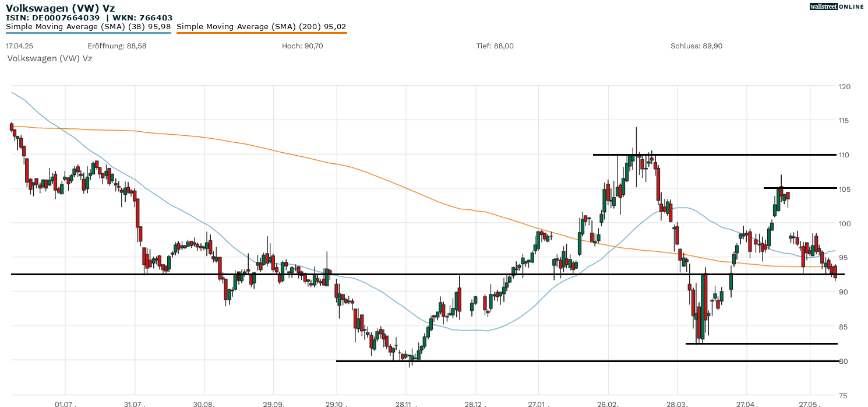Click the 26.02. date axis label
This screenshot has width=868, height=407.
click(x=608, y=404)
